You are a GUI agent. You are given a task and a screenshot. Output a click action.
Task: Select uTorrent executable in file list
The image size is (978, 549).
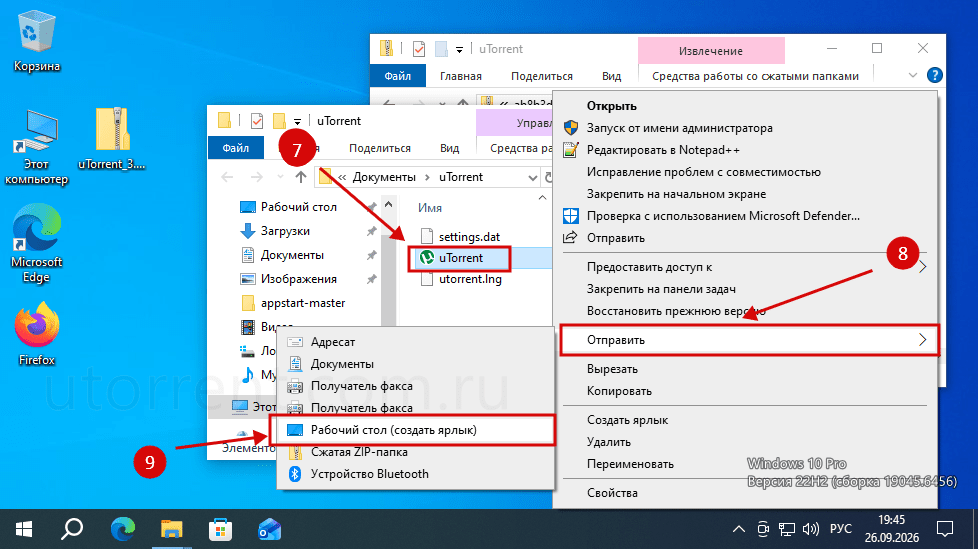[x=460, y=258]
